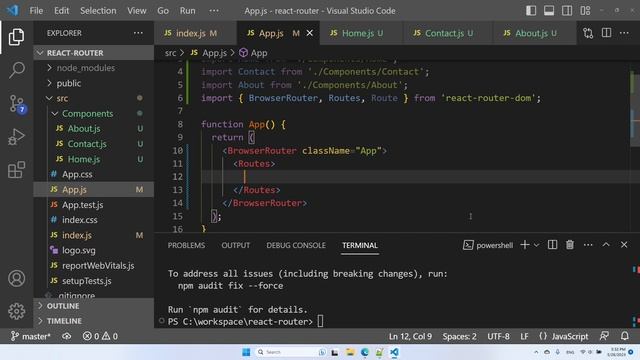Click master branch in status bar

pyautogui.click(x=31, y=336)
